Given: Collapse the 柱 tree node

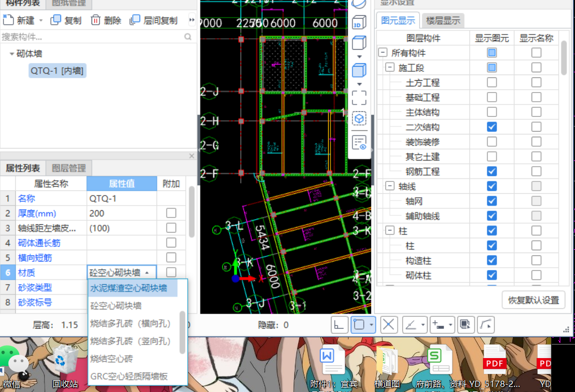Looking at the screenshot, I should (x=390, y=230).
